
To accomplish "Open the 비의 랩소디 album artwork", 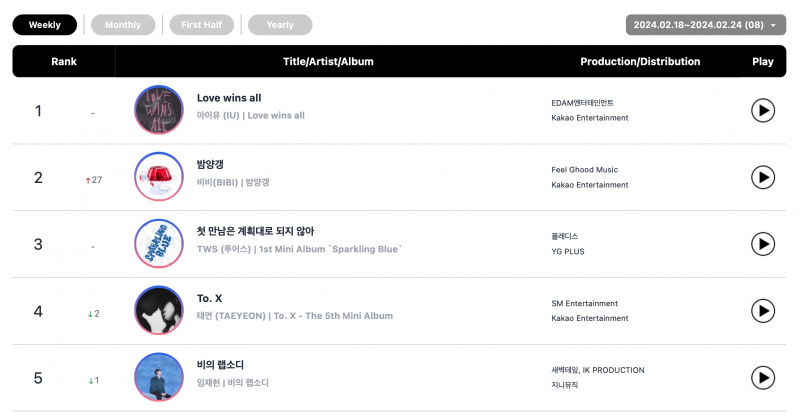I will coord(159,377).
